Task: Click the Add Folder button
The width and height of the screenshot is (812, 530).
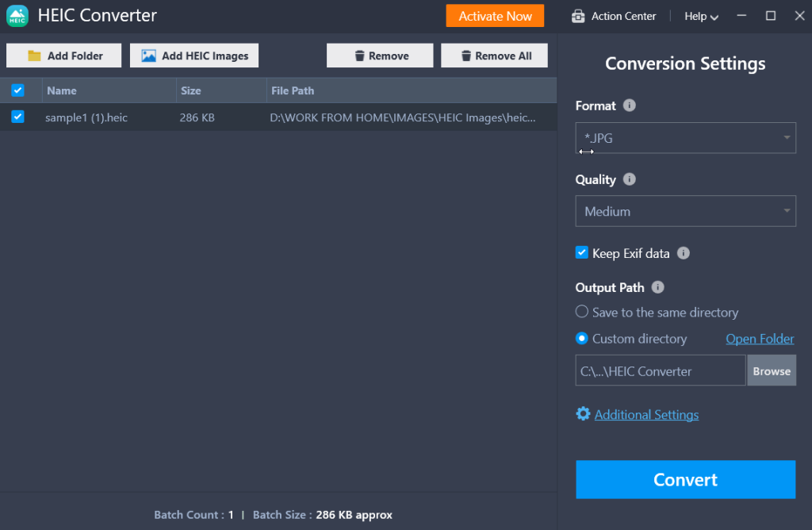Action: [63, 56]
